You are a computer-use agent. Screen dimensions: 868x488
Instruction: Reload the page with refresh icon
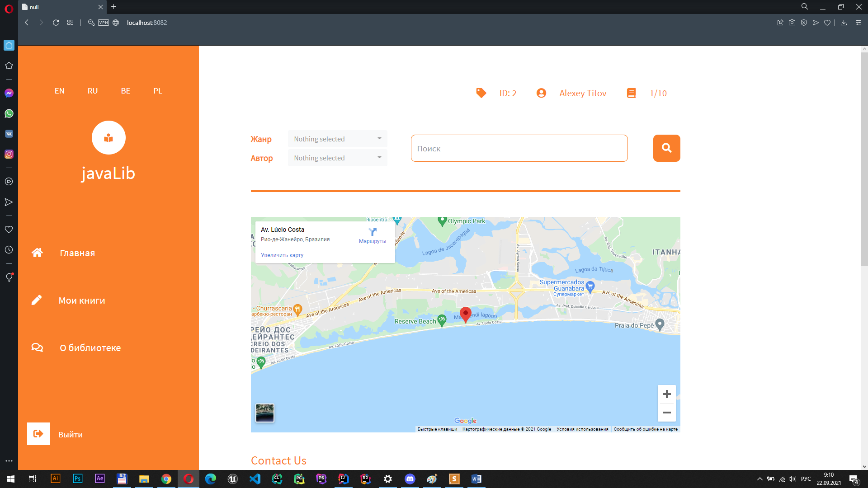(x=56, y=23)
